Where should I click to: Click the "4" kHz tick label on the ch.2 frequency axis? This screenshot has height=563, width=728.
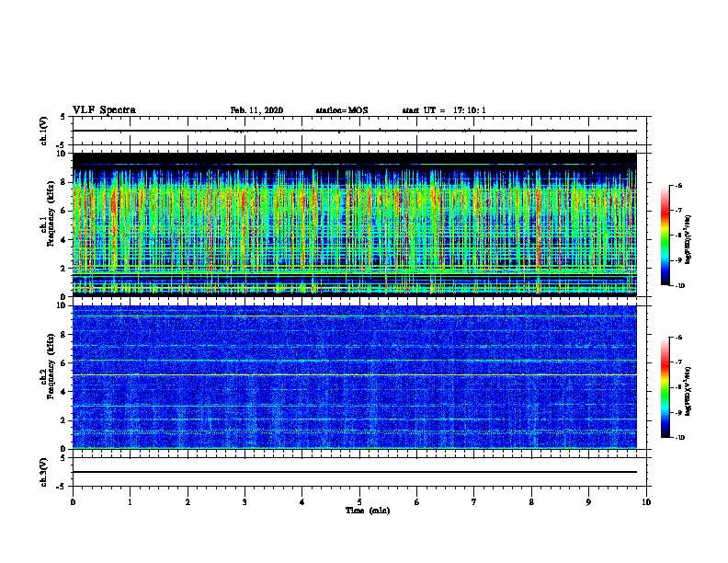point(63,392)
